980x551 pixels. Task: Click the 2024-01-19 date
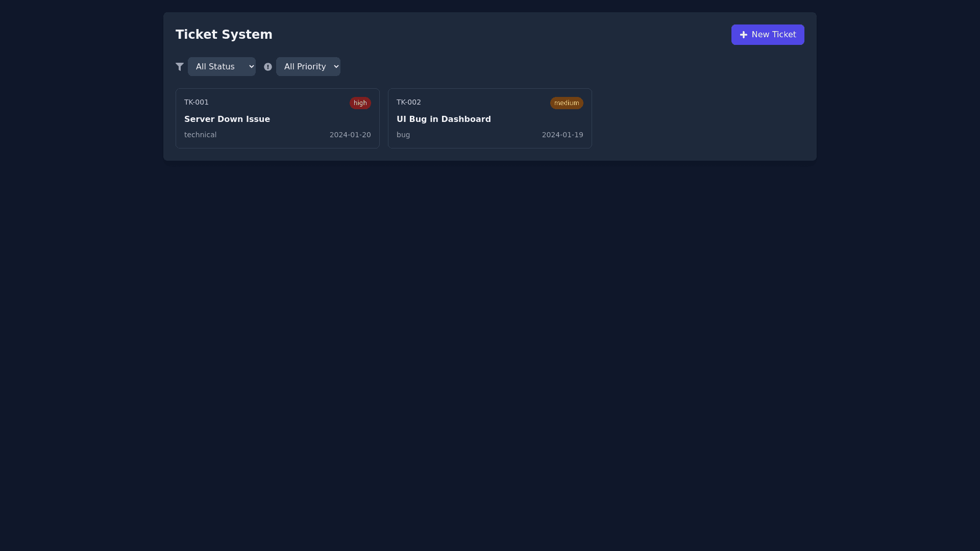[x=562, y=135]
